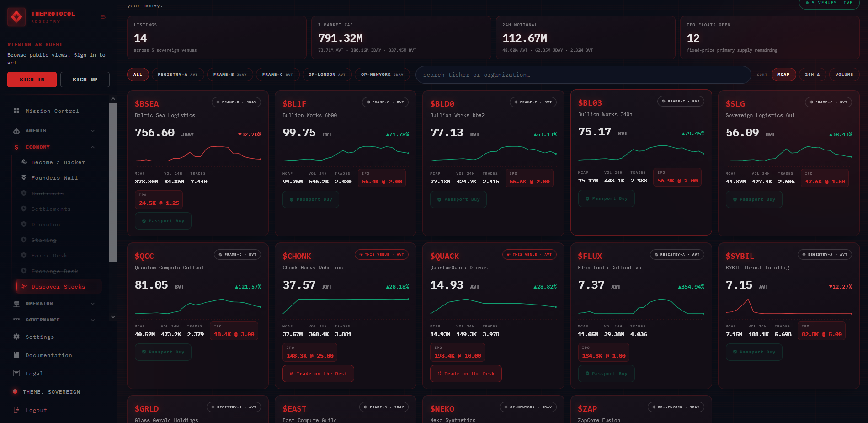Click the sidebar scroll up arrow
The image size is (868, 423).
pos(113,99)
